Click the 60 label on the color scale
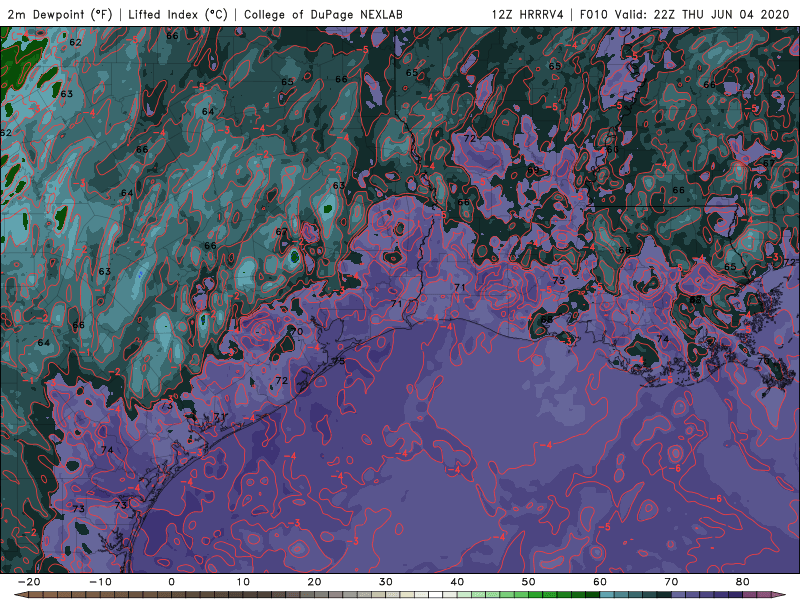 600,582
